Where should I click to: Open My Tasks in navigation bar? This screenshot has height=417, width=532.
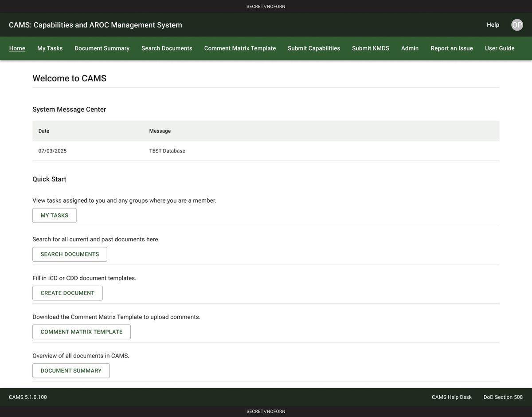tap(50, 48)
